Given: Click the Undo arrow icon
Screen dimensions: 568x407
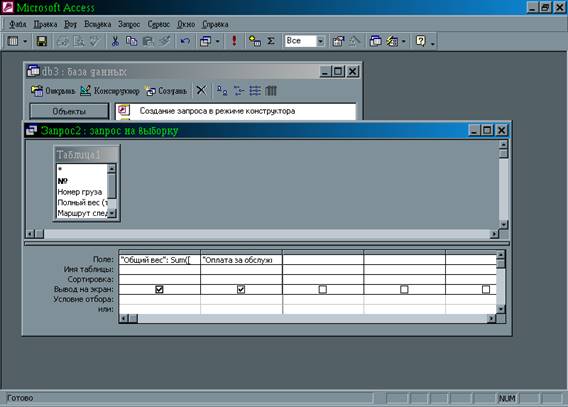Looking at the screenshot, I should [x=185, y=41].
